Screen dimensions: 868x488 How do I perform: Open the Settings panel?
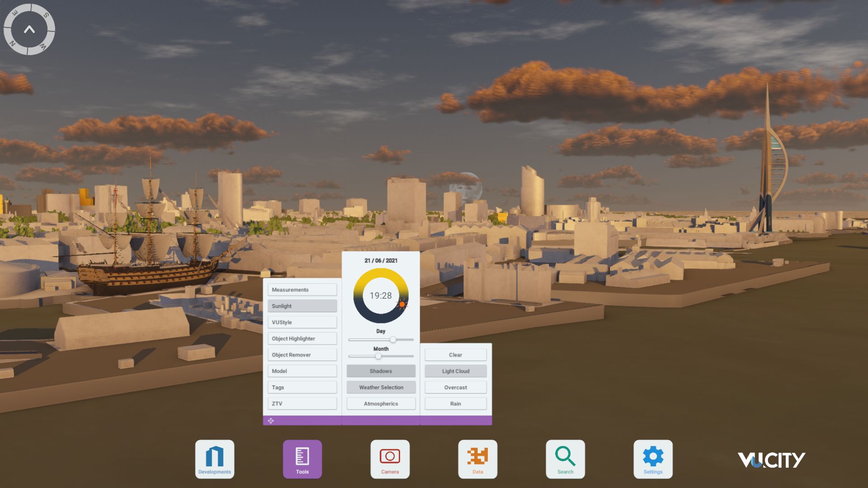pos(653,459)
